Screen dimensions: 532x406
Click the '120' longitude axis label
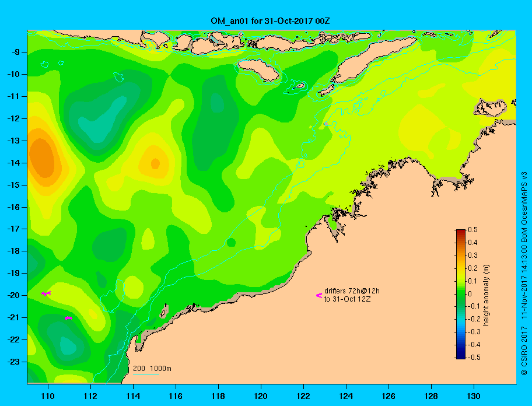point(261,396)
